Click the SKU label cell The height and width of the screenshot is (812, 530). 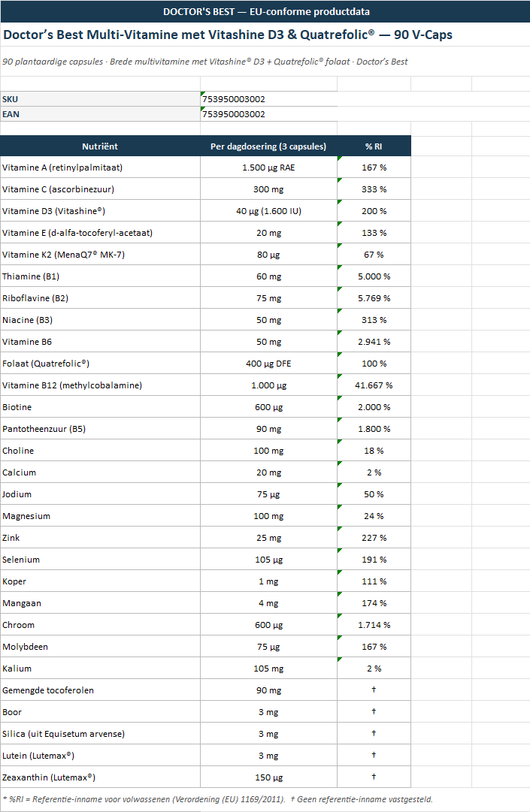(x=100, y=99)
